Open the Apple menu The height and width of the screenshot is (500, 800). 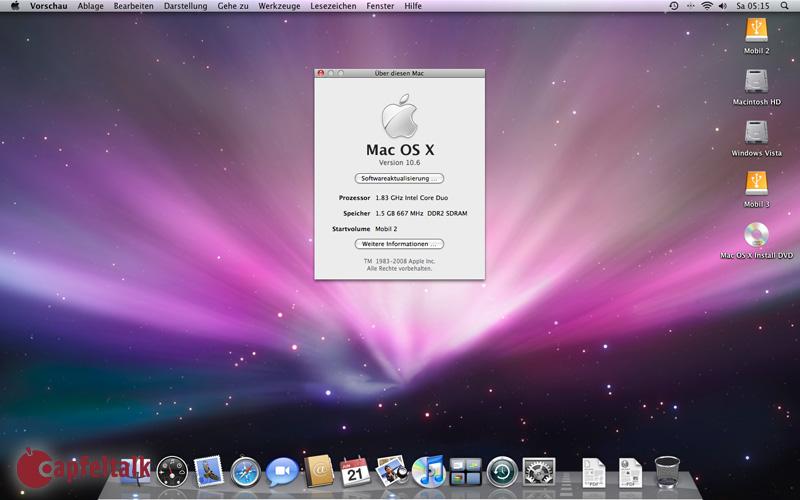point(14,6)
